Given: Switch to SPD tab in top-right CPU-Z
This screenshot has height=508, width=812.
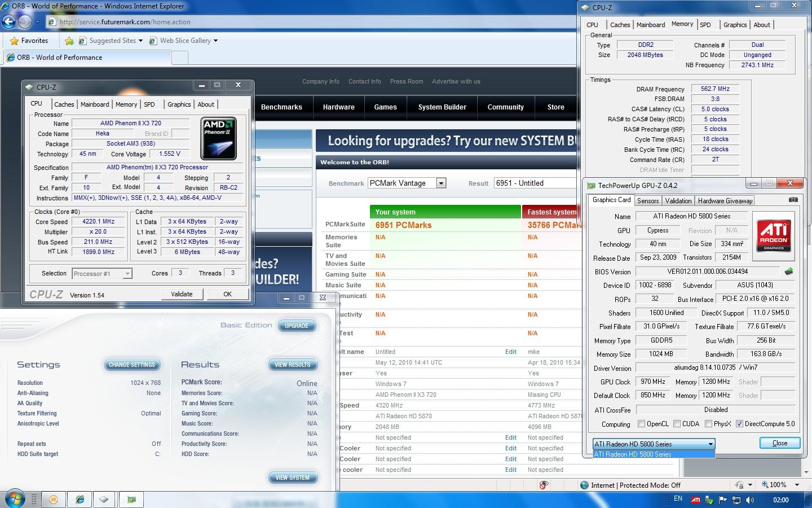Looking at the screenshot, I should click(x=705, y=25).
